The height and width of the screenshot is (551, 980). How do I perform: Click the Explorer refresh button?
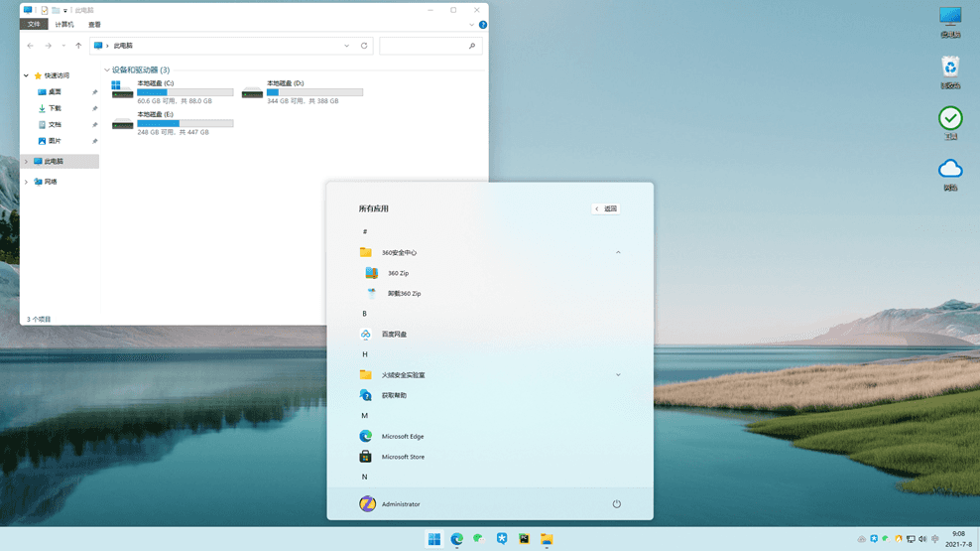(364, 46)
